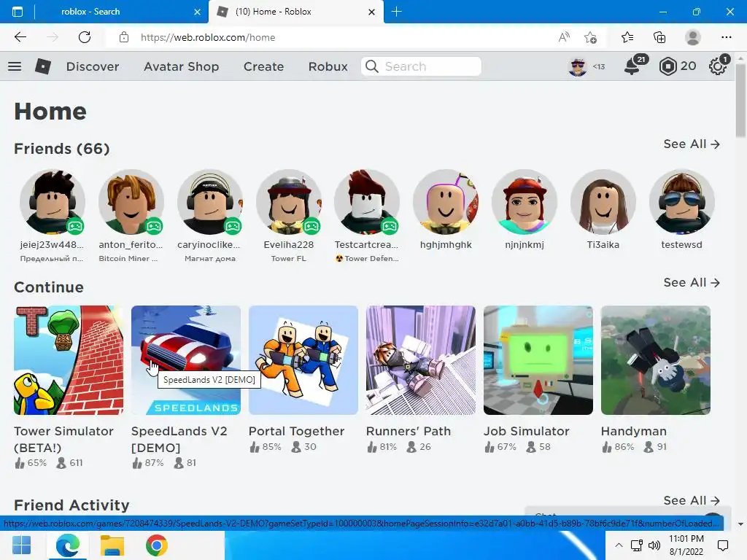
Task: Open the browser profile icon
Action: tap(693, 37)
